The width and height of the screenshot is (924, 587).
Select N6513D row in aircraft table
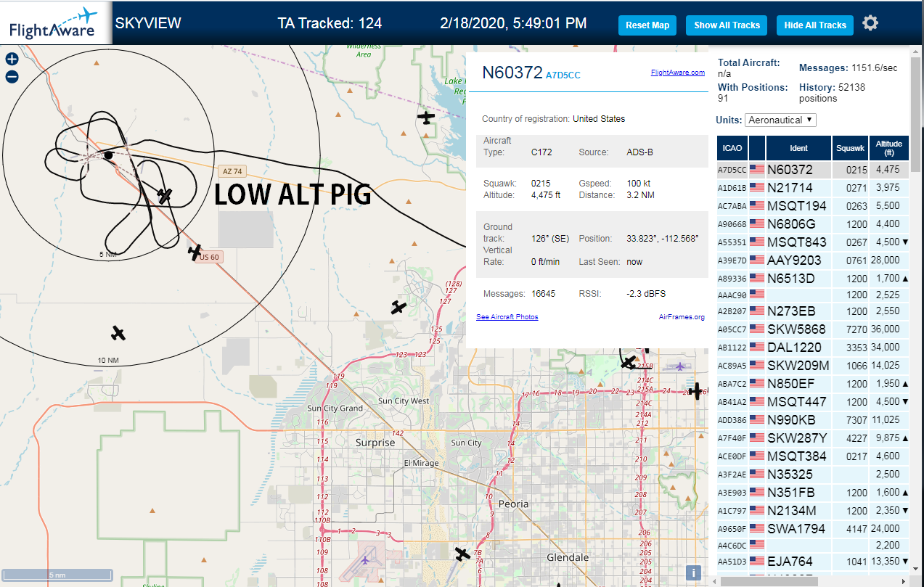[x=812, y=278]
